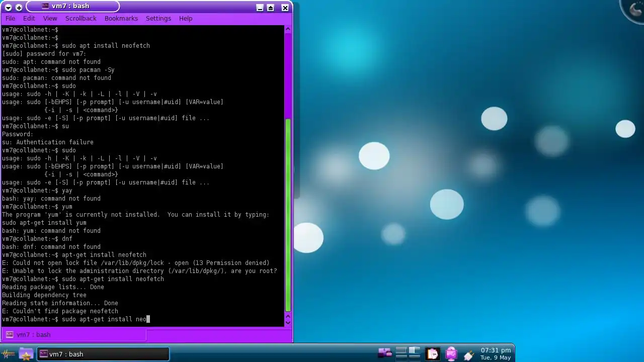Click the prompt line with 'su' command only
This screenshot has width=644, height=362.
click(35, 126)
